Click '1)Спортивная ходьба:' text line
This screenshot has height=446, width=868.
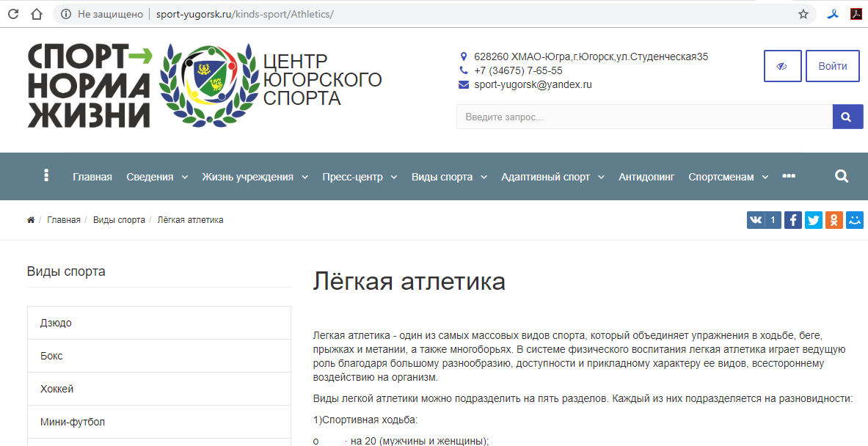pos(365,420)
